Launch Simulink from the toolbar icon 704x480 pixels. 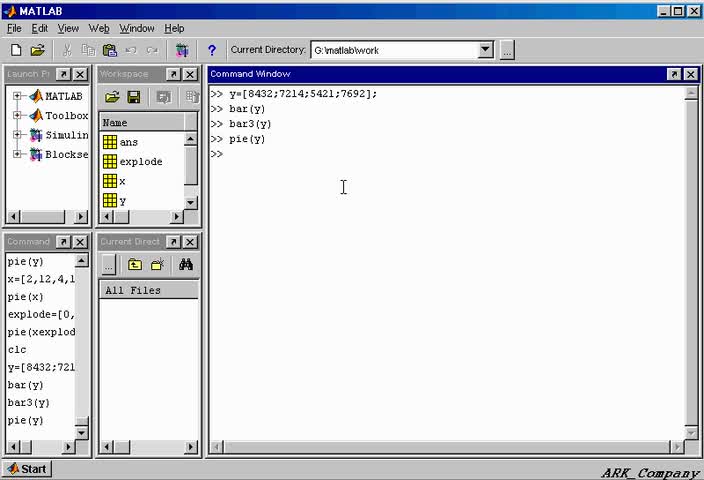pos(182,50)
